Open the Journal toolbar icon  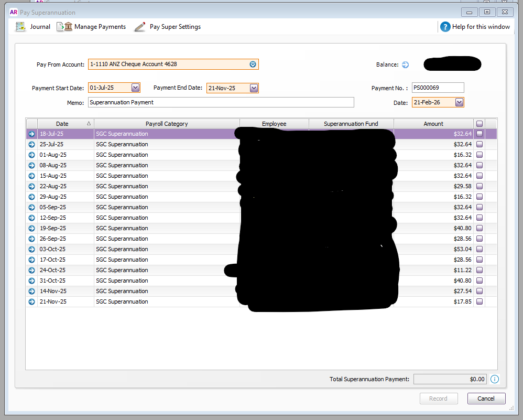(21, 27)
